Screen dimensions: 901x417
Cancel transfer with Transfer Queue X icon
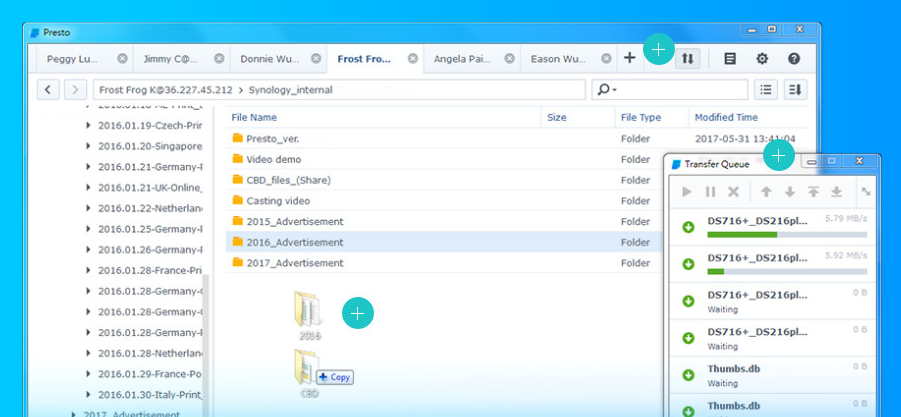point(733,192)
